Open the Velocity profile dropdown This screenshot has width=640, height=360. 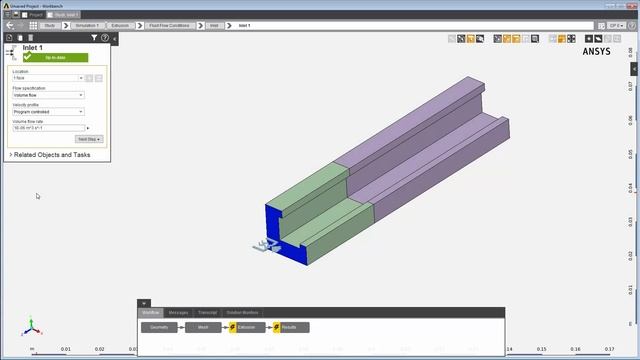pos(48,111)
